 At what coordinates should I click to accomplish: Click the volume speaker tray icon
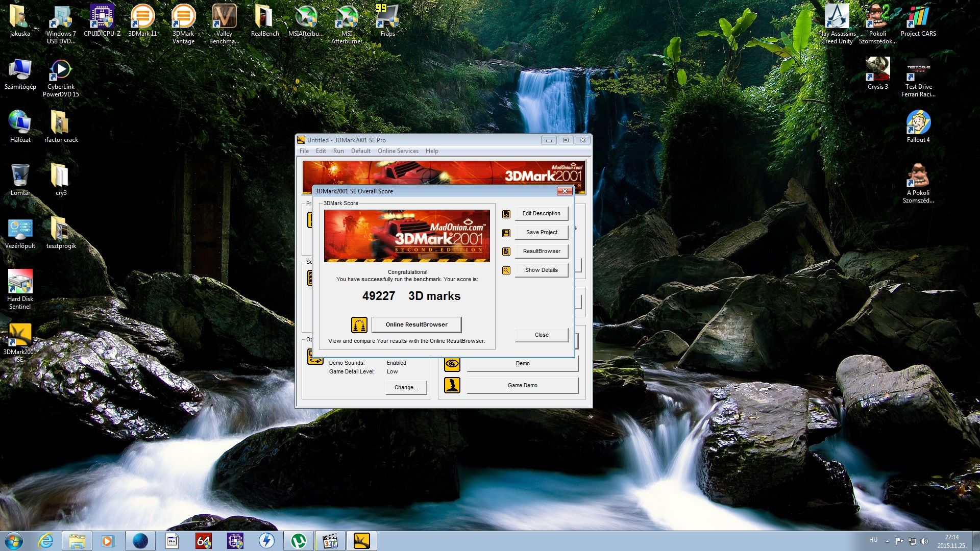click(x=924, y=541)
